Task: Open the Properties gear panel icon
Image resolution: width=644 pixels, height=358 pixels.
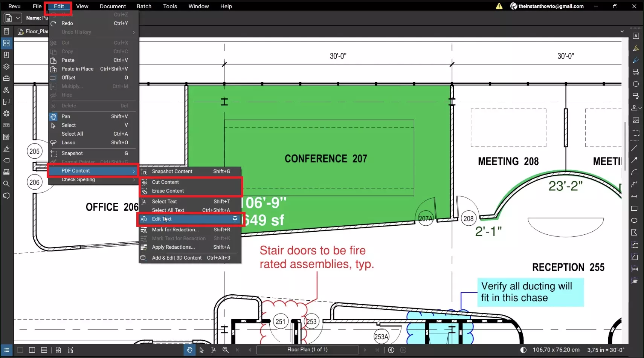Action: click(x=6, y=113)
